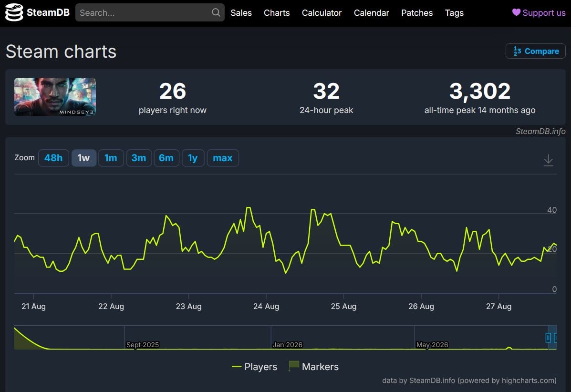
Task: Click the MindsEye game thumbnail
Action: pos(55,97)
